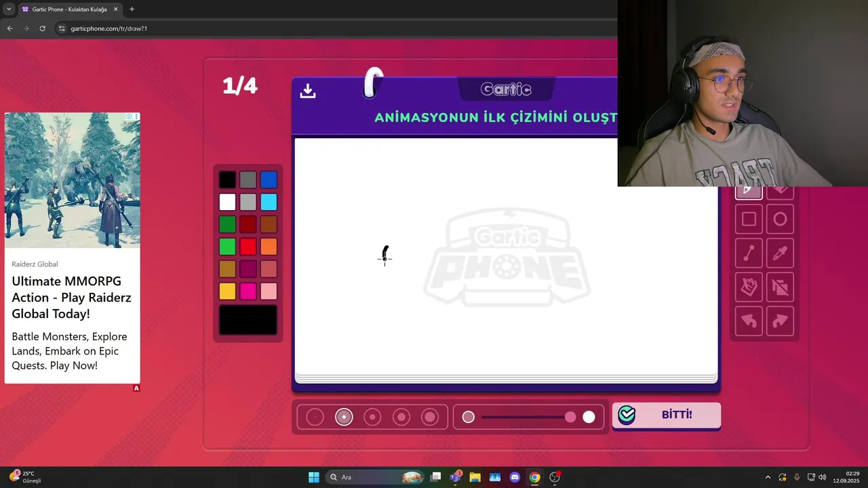
Task: Open a new browser tab
Action: pyautogui.click(x=132, y=9)
